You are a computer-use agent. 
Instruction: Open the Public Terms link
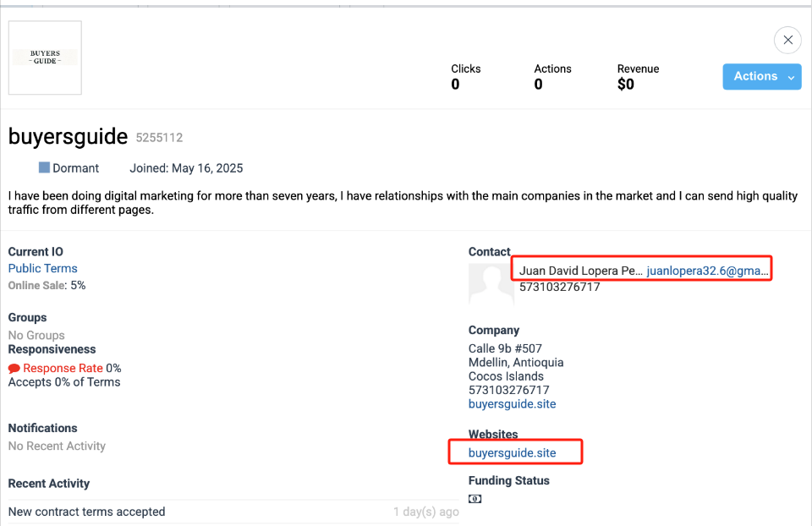(42, 268)
